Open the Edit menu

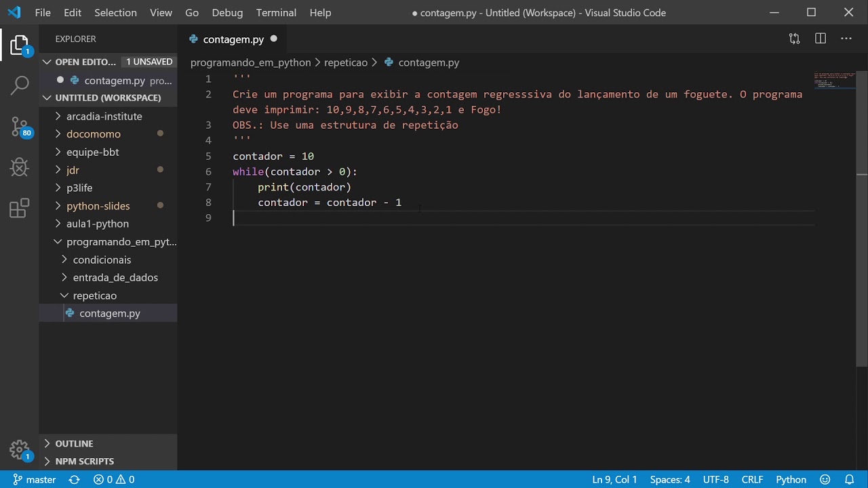tap(73, 12)
